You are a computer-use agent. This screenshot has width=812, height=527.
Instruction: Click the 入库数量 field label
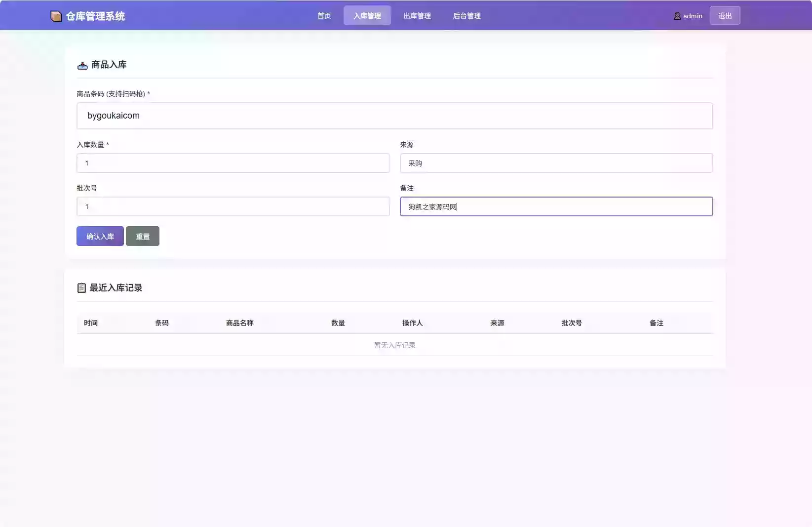(x=92, y=145)
